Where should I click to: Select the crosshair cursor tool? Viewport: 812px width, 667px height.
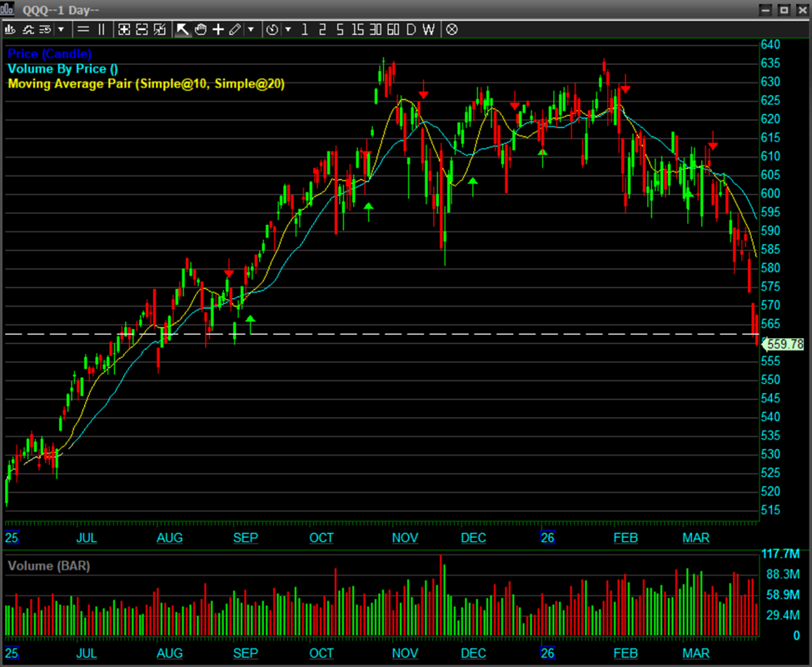click(x=218, y=29)
